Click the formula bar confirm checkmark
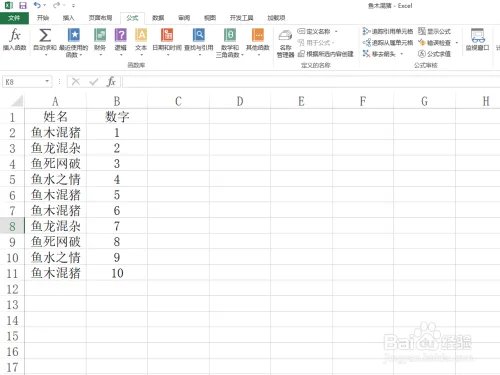Image resolution: width=500 pixels, height=375 pixels. pyautogui.click(x=94, y=81)
